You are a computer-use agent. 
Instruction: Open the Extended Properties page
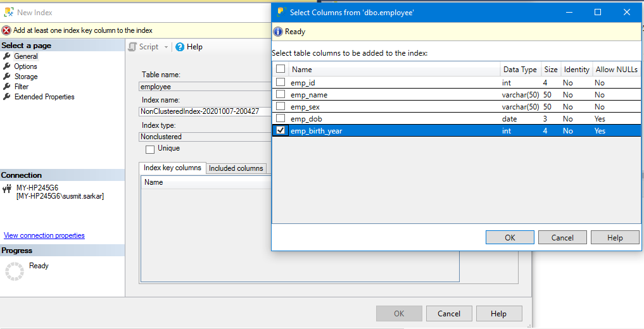pyautogui.click(x=44, y=97)
